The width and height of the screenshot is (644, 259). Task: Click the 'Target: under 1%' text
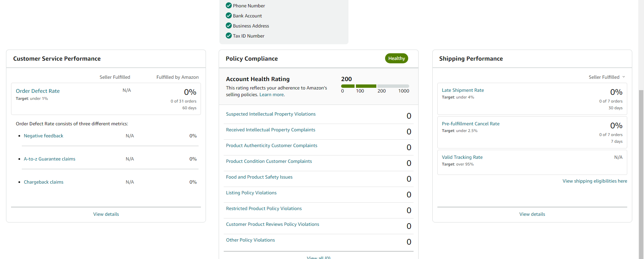pyautogui.click(x=32, y=99)
